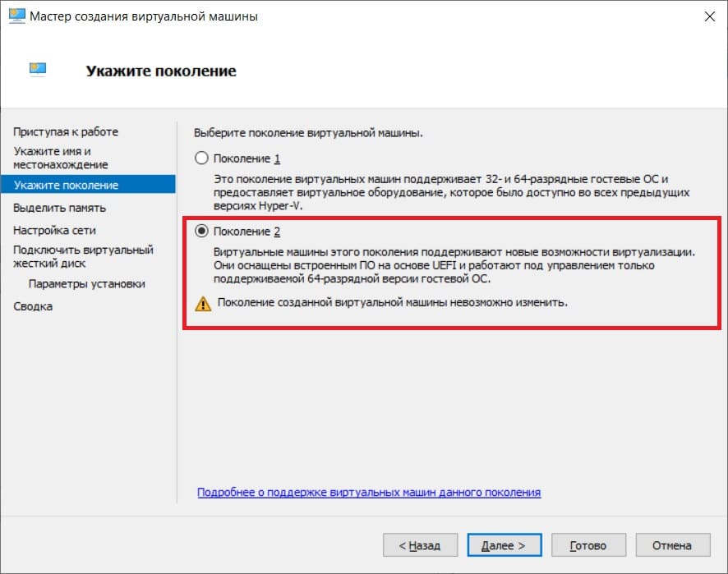
Task: Click "Готово" to finish the wizard
Action: click(x=588, y=544)
